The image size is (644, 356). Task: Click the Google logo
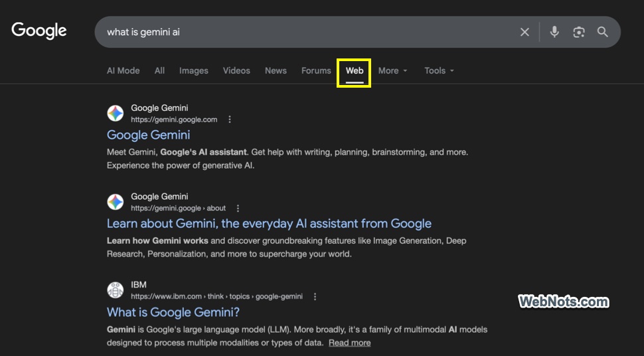point(39,31)
